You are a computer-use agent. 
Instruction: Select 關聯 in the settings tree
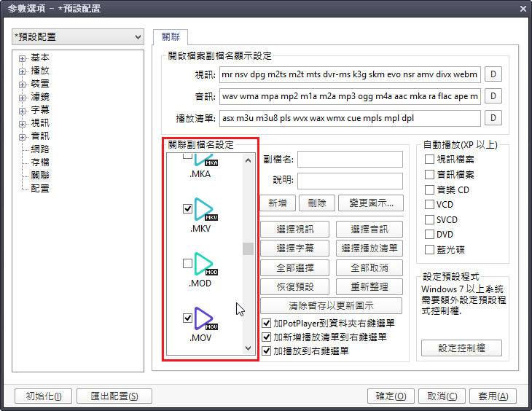[x=40, y=175]
